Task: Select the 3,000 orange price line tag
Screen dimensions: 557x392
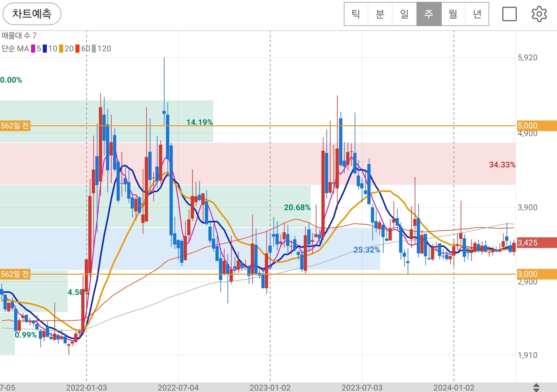Action: pos(537,274)
